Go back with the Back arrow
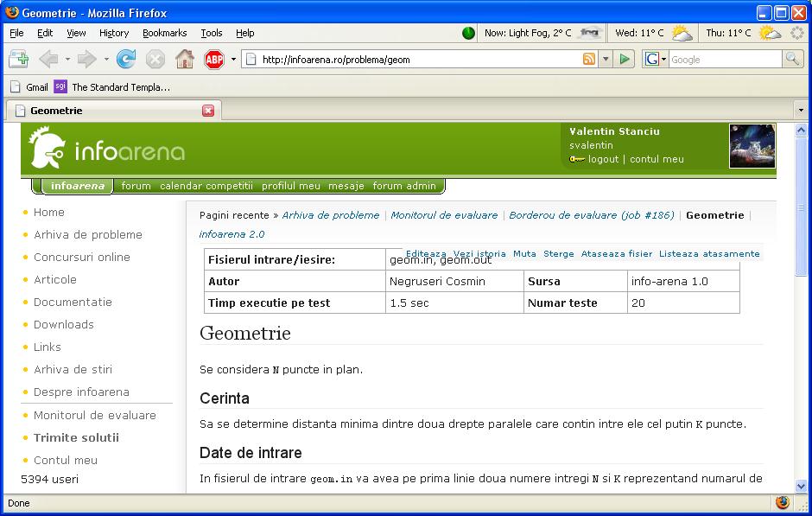The image size is (812, 516). 49,59
